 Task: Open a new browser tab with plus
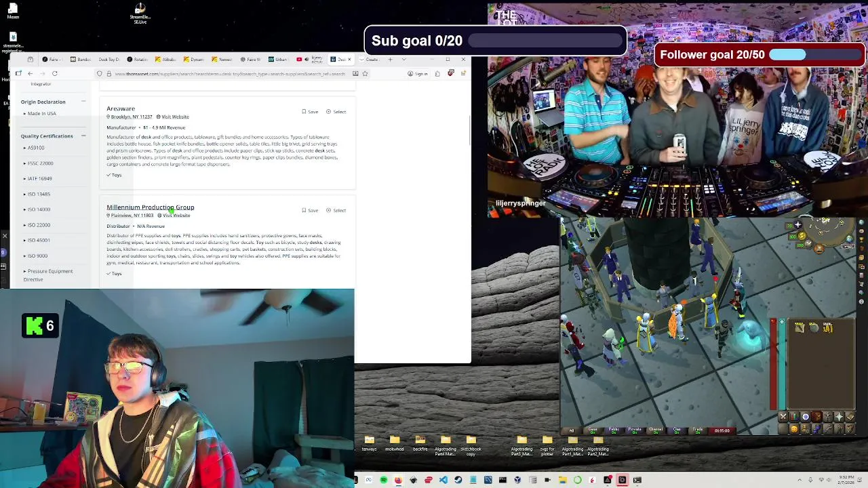(x=390, y=59)
